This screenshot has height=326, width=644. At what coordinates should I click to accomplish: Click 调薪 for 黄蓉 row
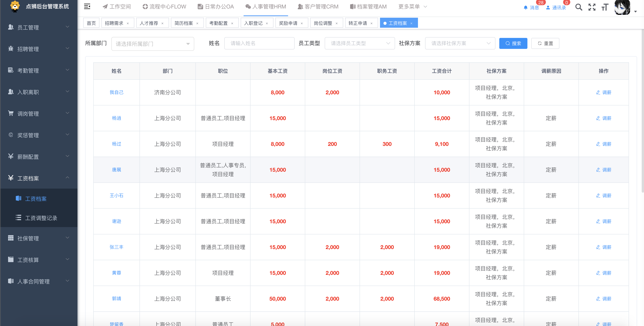pyautogui.click(x=604, y=273)
